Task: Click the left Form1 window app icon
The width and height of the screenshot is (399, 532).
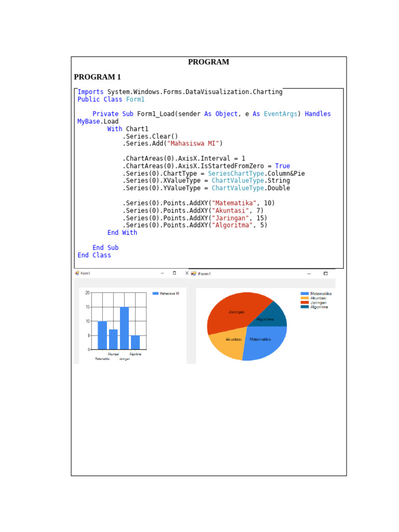Action: click(77, 273)
